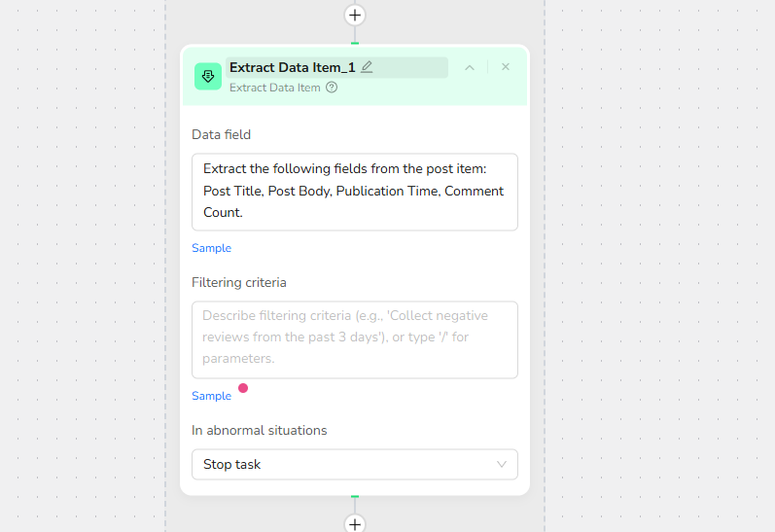The height and width of the screenshot is (532, 775).
Task: Collapse the Extract Data Item_1 card
Action: 470,67
